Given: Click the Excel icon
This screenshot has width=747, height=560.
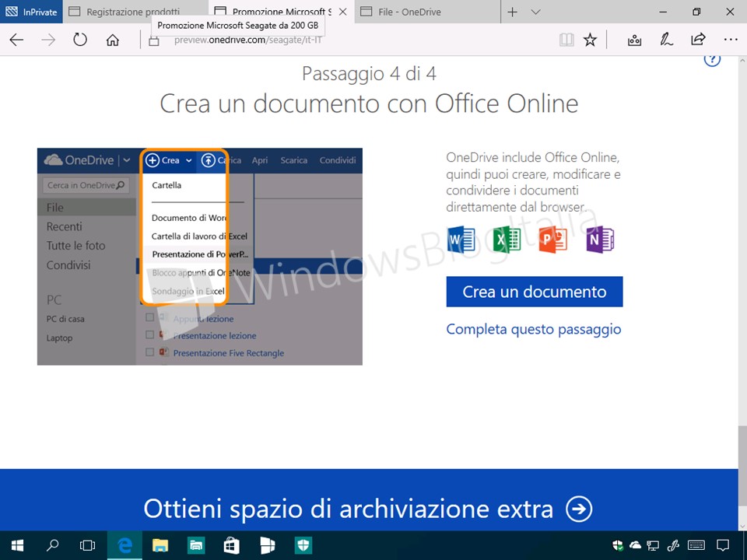Looking at the screenshot, I should tap(507, 240).
